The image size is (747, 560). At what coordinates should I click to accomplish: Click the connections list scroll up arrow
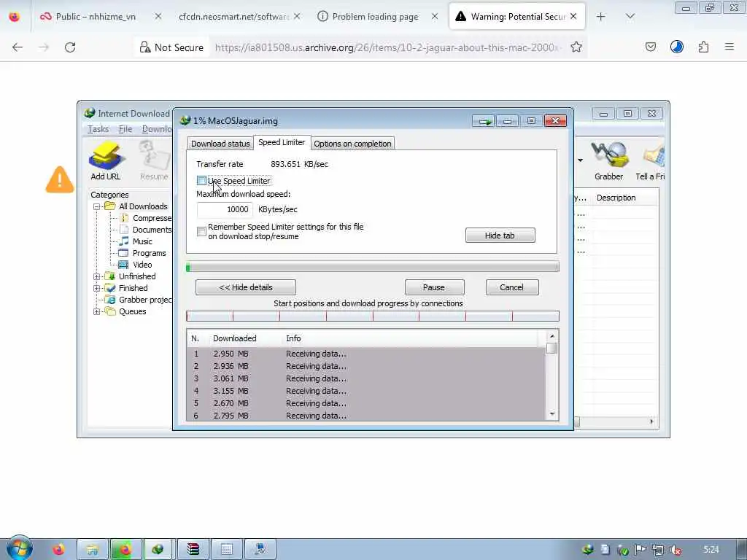click(x=551, y=336)
